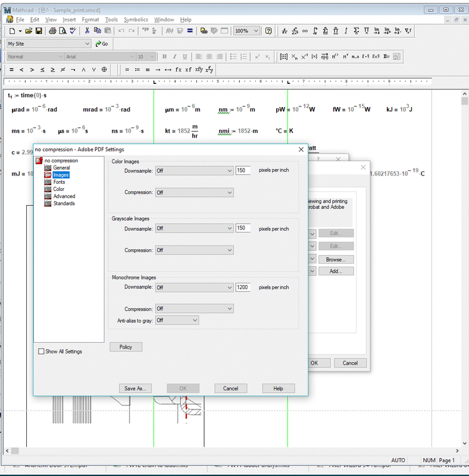This screenshot has width=469, height=476.
Task: Select Standards in the settings tree
Action: (x=64, y=203)
